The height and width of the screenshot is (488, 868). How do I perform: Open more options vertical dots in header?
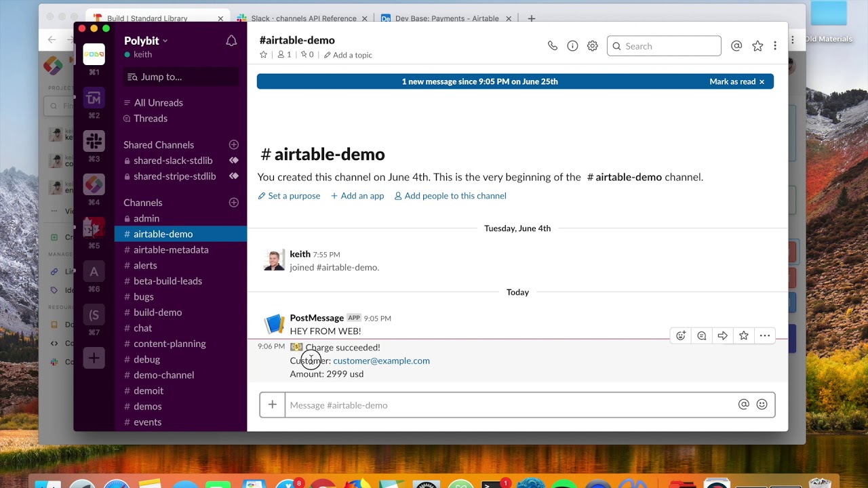[x=775, y=46]
